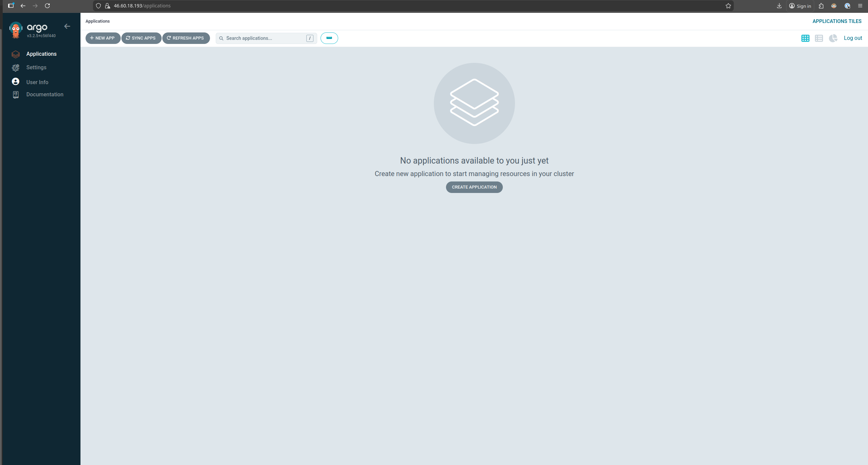Open the Documentation link in sidebar
Viewport: 868px width, 465px height.
click(45, 95)
